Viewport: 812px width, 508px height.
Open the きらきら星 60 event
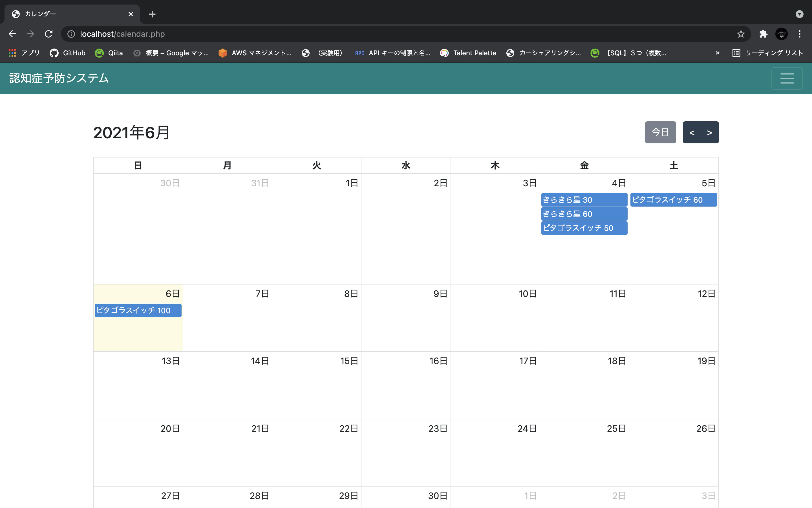[584, 214]
